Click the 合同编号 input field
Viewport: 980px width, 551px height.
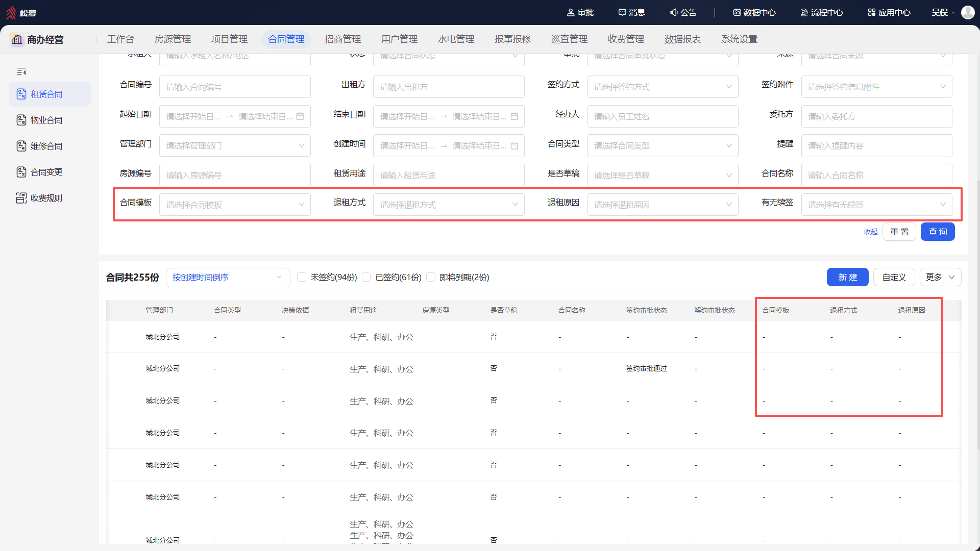(x=235, y=87)
